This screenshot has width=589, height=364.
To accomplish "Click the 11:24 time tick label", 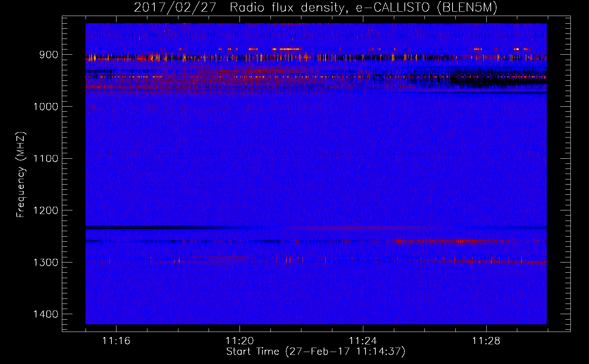I will (x=363, y=341).
